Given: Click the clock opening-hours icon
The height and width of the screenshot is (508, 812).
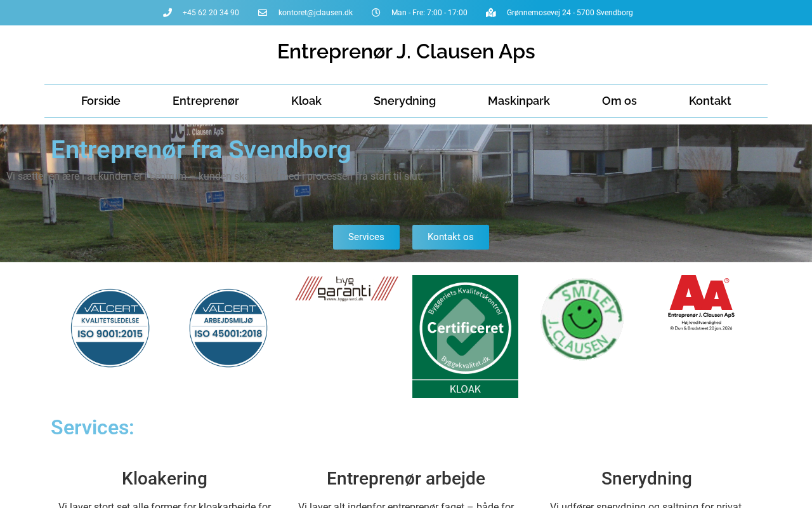Looking at the screenshot, I should (376, 13).
